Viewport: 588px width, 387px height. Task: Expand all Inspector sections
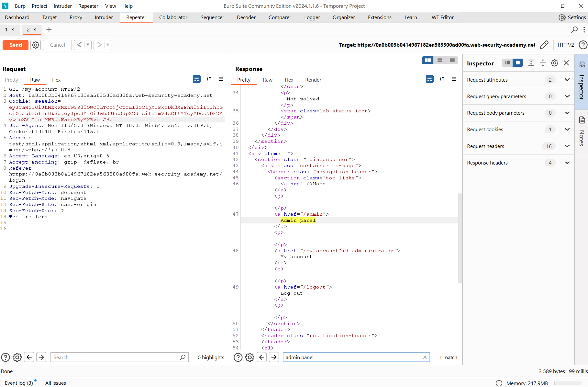click(531, 63)
